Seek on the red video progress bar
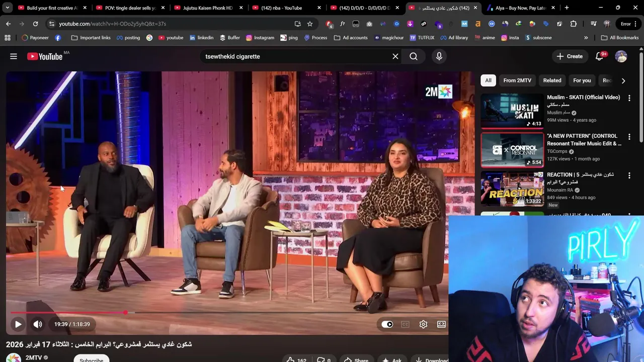This screenshot has height=362, width=644. (227, 312)
